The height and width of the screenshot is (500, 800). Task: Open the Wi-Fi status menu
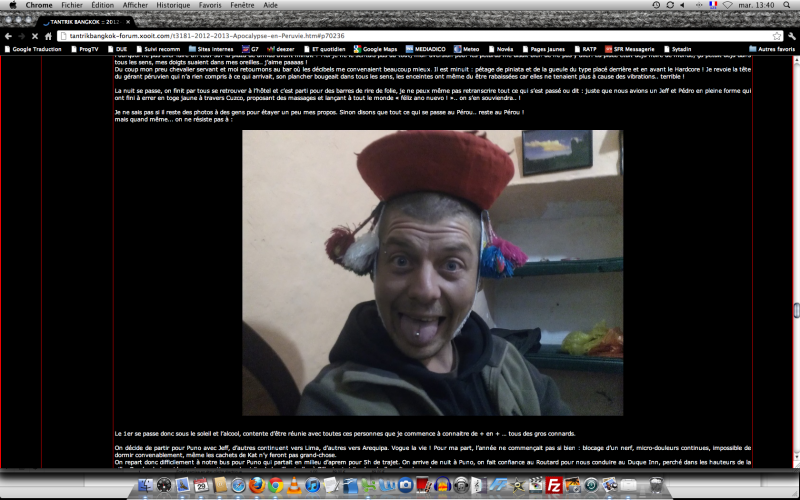click(x=728, y=5)
